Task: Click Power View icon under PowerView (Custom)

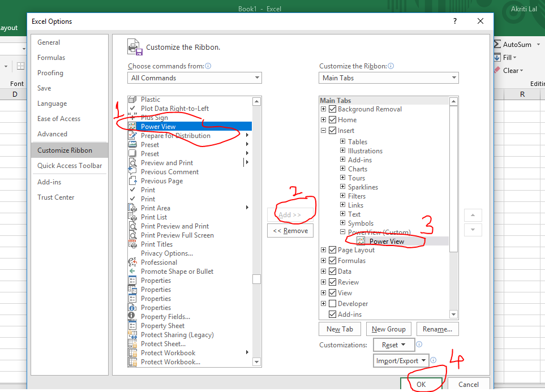Action: 361,241
